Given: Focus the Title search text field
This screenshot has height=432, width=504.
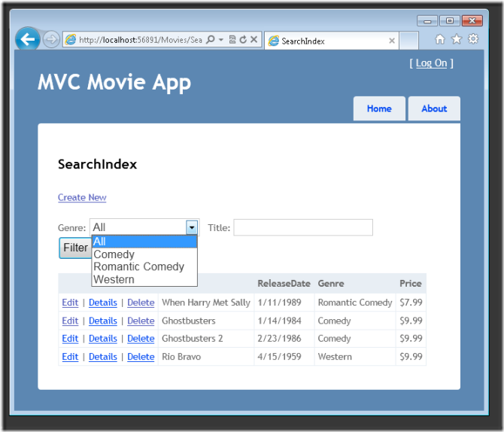Looking at the screenshot, I should (302, 227).
